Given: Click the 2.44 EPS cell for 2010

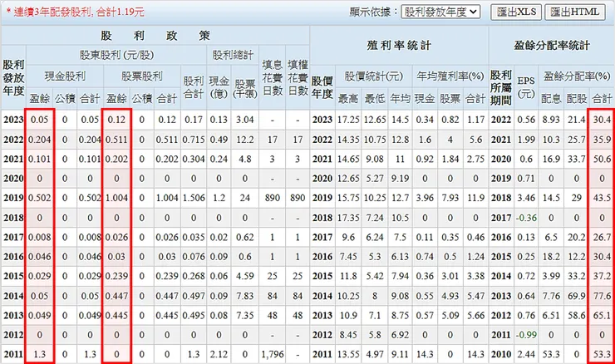Looking at the screenshot, I should [x=526, y=354].
